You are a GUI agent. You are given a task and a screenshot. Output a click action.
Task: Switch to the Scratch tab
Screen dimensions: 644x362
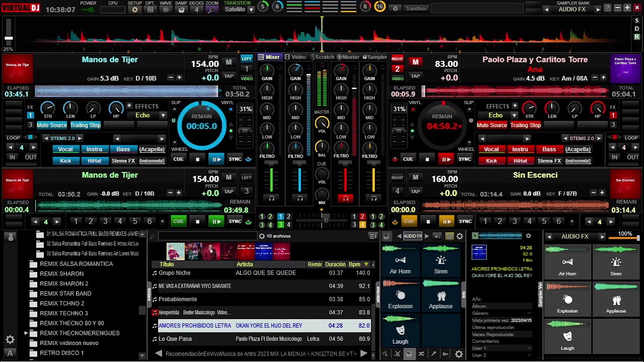coord(322,57)
